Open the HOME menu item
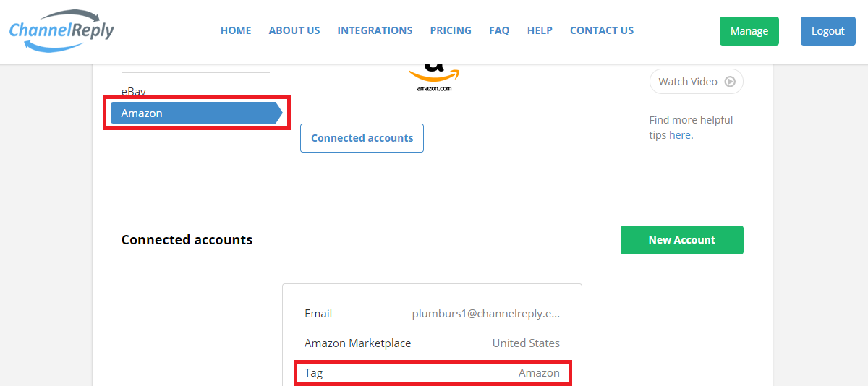This screenshot has height=386, width=868. [x=236, y=30]
